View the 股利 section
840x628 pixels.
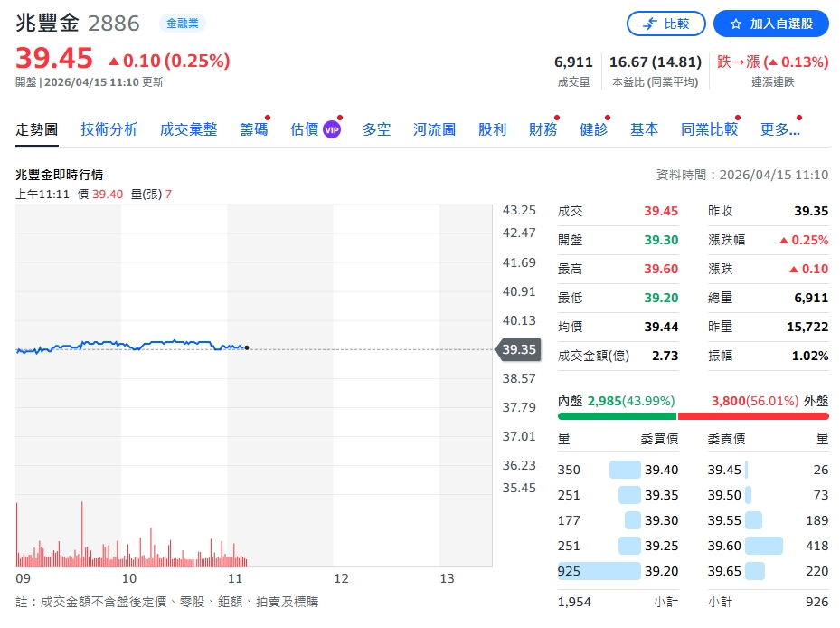492,128
